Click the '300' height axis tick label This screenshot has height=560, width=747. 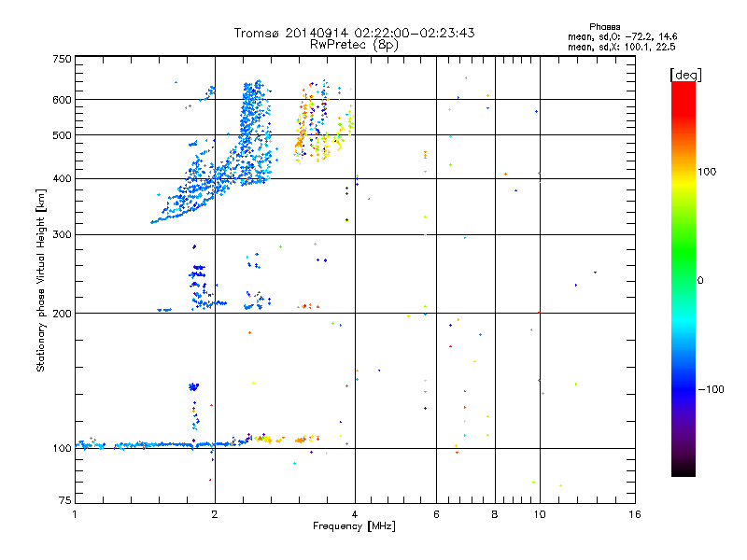[62, 235]
